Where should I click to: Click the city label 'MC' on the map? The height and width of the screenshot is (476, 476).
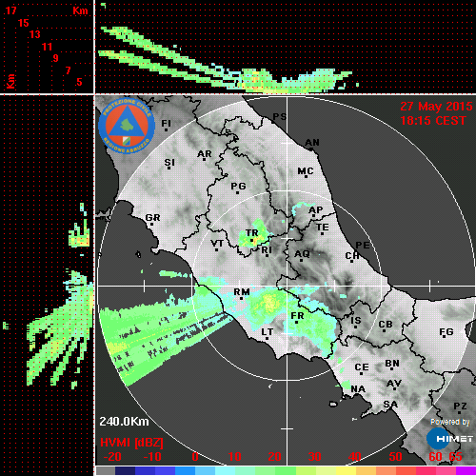point(306,171)
